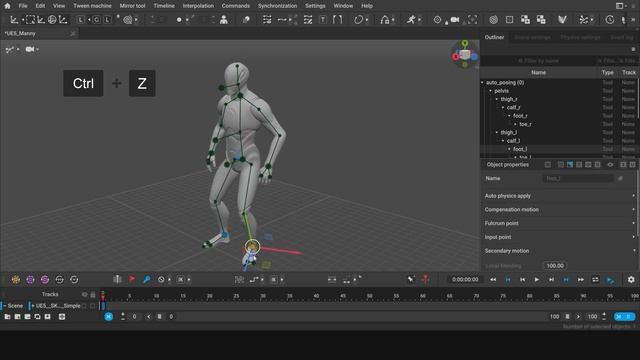Open viewport camera dropdown
640x360 pixels.
pyautogui.click(x=32, y=49)
